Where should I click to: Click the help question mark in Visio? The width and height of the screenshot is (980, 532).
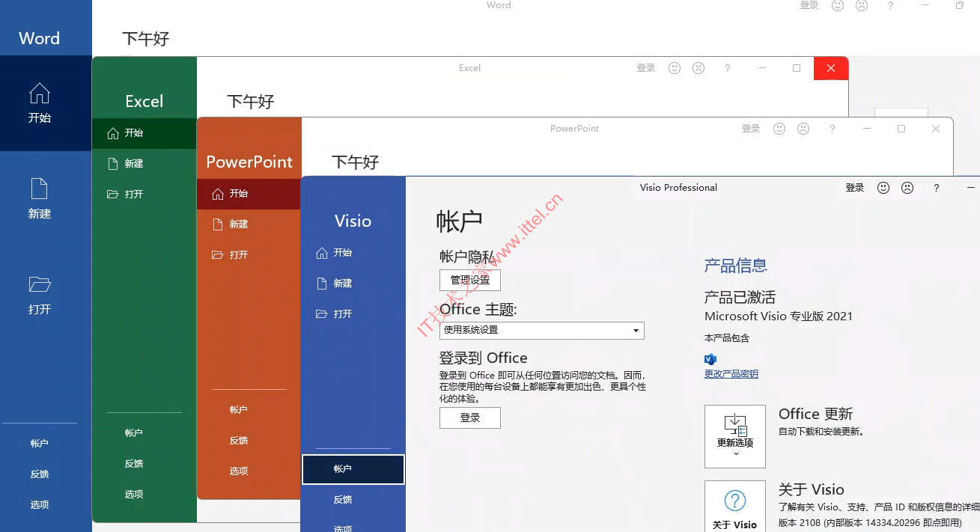click(x=936, y=188)
